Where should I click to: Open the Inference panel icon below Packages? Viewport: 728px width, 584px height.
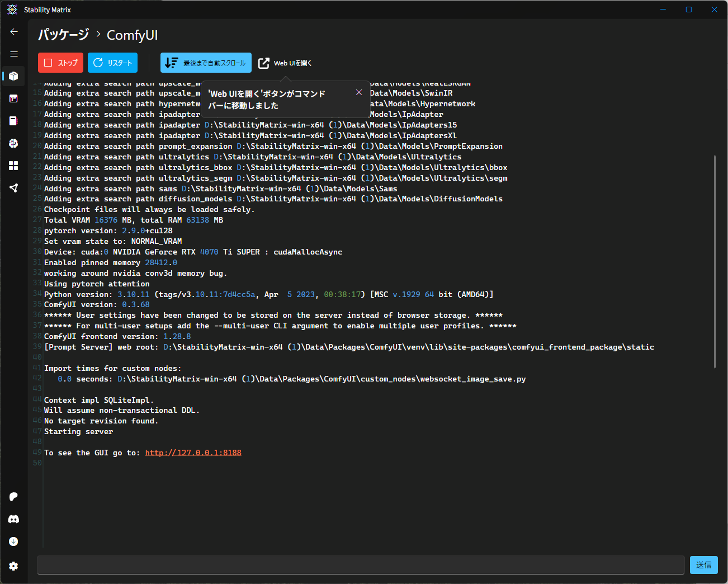14,98
